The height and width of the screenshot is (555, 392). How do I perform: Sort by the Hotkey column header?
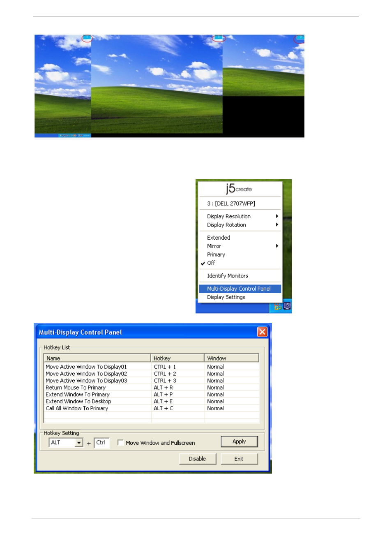tap(178, 358)
